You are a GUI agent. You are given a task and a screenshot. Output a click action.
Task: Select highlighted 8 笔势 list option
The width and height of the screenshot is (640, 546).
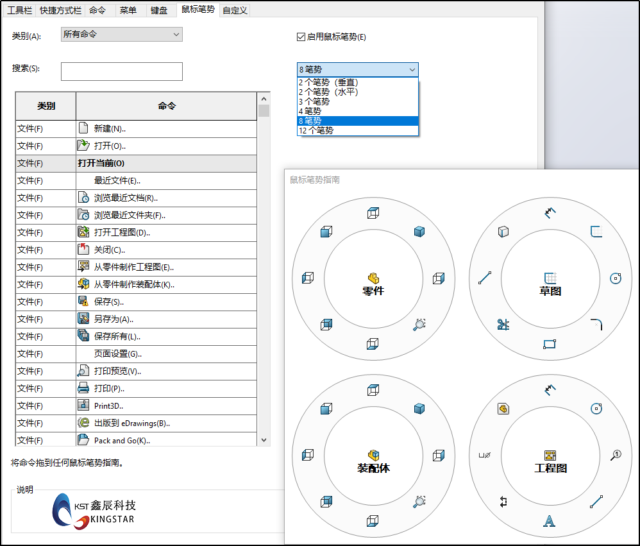tap(358, 121)
